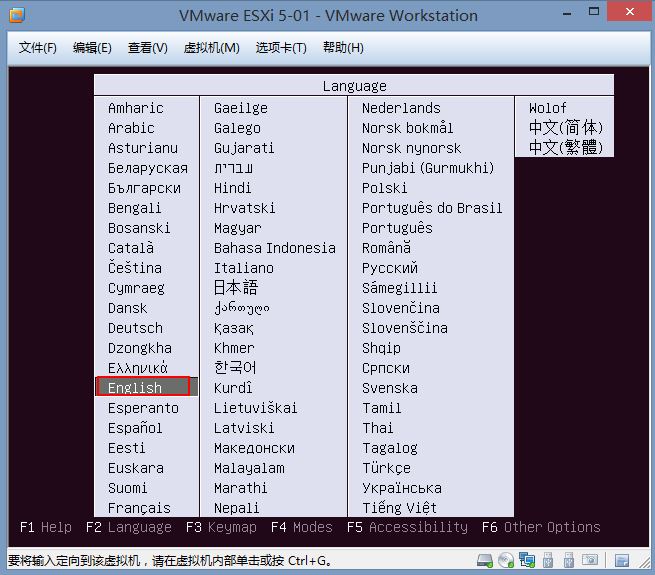Choose Arabic from the language list

131,128
